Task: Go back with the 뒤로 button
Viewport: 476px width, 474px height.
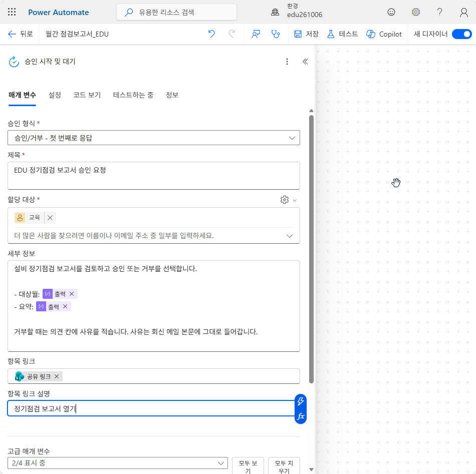Action: pos(21,34)
